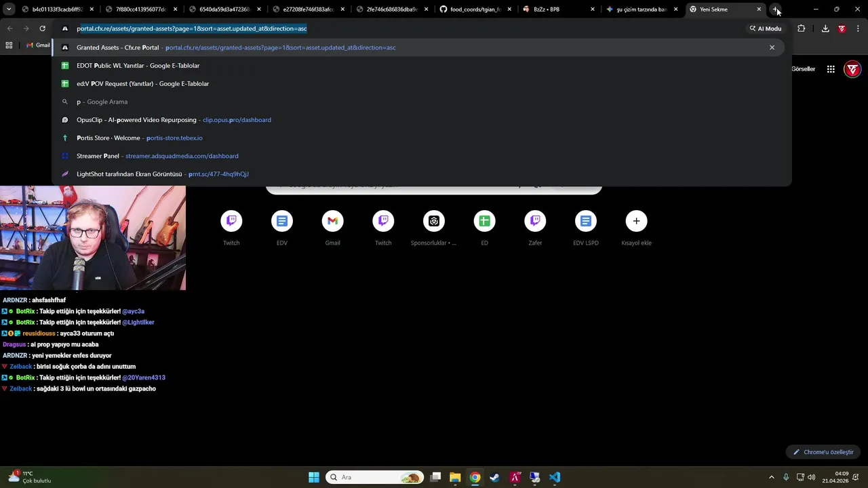
Task: Click the red V extension icon in toolbar
Action: pyautogui.click(x=842, y=28)
